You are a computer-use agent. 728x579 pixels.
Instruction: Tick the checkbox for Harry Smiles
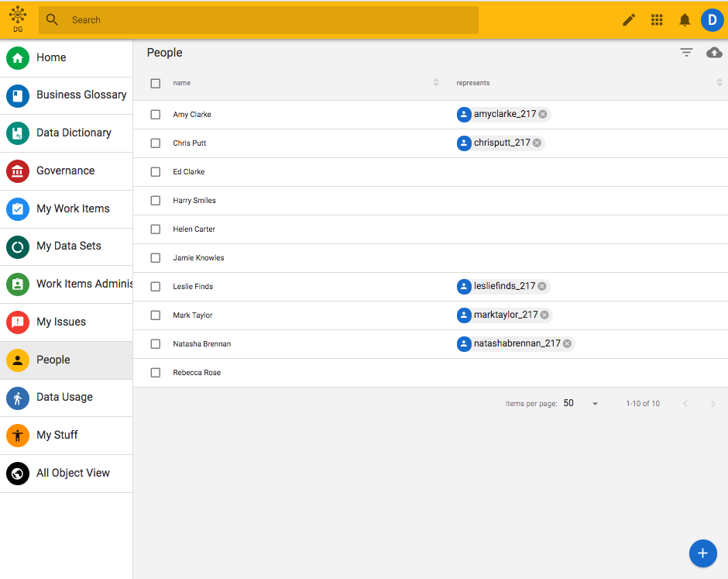[x=156, y=201]
